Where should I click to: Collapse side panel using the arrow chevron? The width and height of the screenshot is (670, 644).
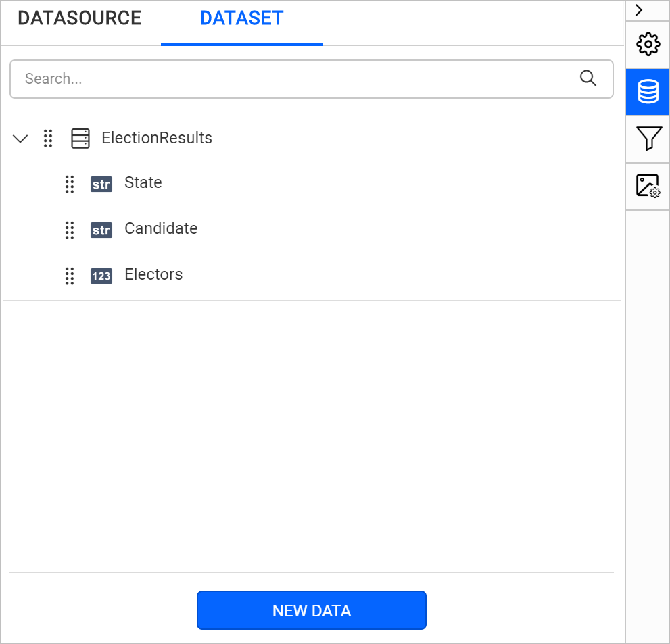point(639,10)
